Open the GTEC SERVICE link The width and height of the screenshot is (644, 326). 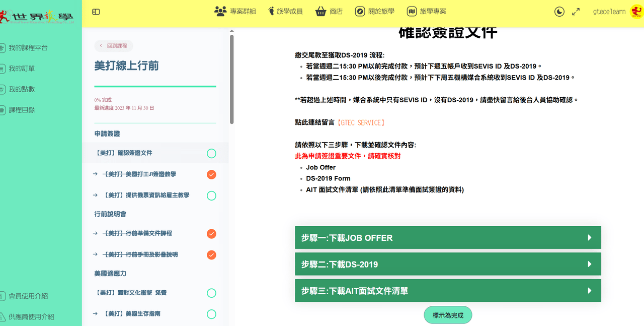361,122
